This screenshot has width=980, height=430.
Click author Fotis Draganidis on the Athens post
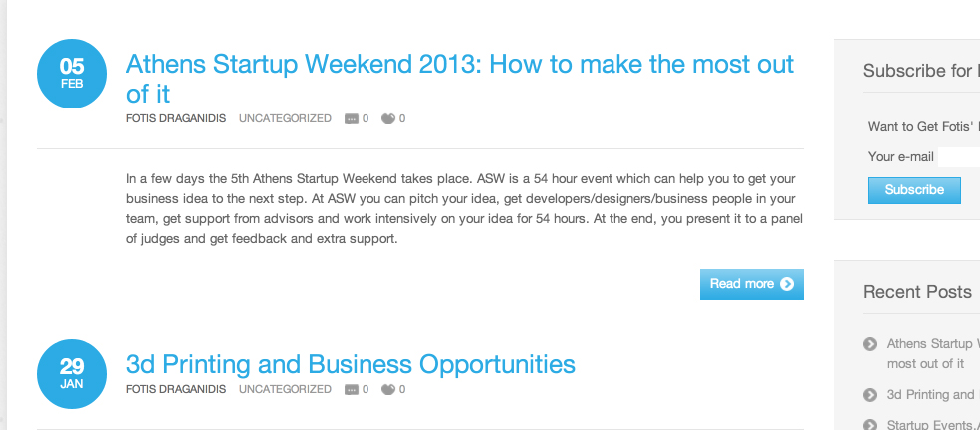[176, 119]
